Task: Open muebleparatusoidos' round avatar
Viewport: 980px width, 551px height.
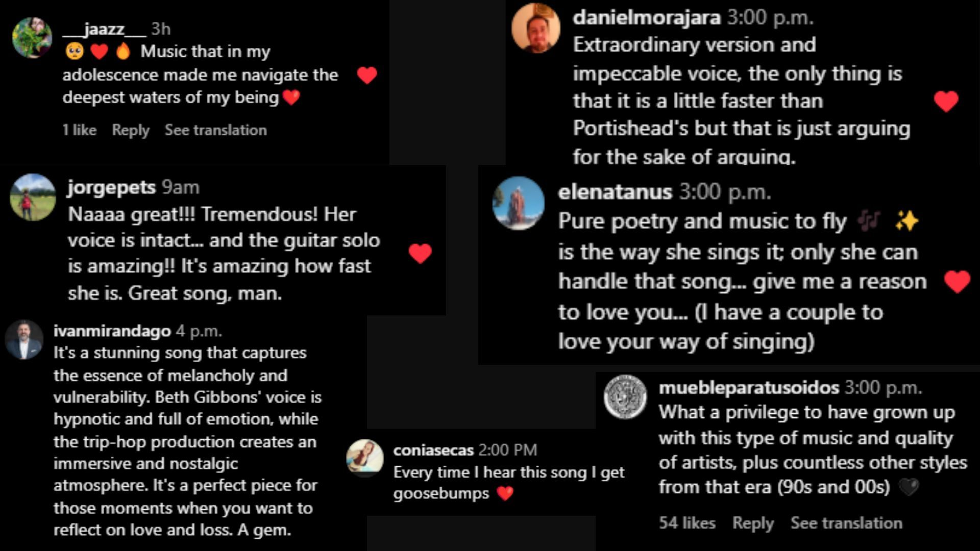Action: point(625,396)
